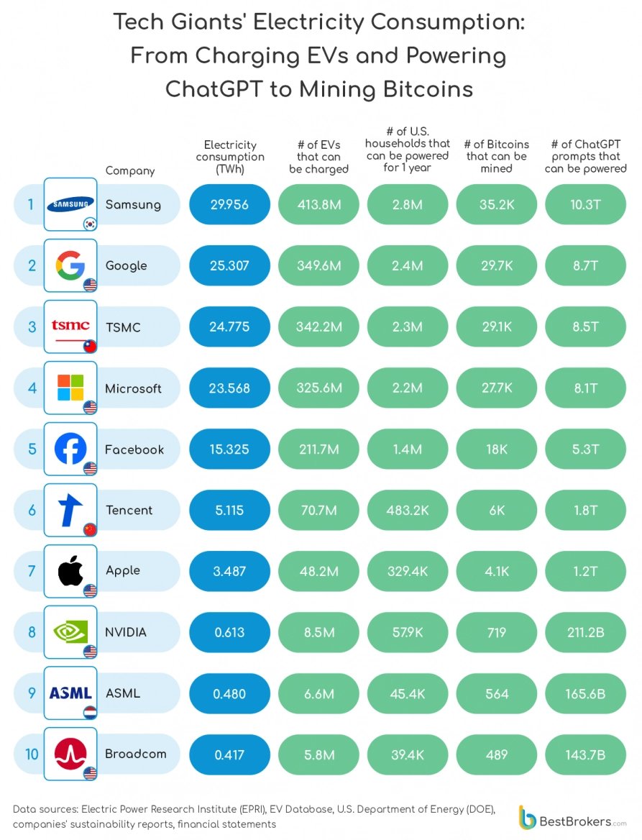Screen dimensions: 642x840
Task: Click Microsoft's 8.1T ChatGPT prompts pill
Action: [585, 388]
